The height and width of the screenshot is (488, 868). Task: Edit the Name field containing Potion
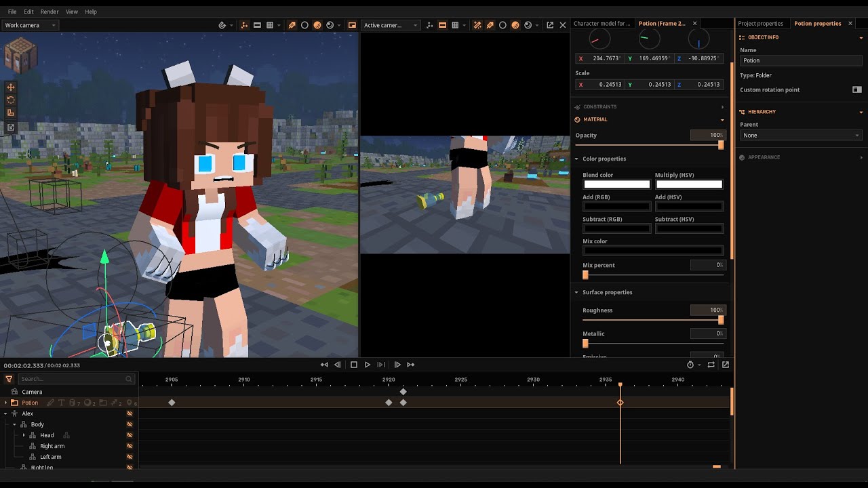pos(801,60)
